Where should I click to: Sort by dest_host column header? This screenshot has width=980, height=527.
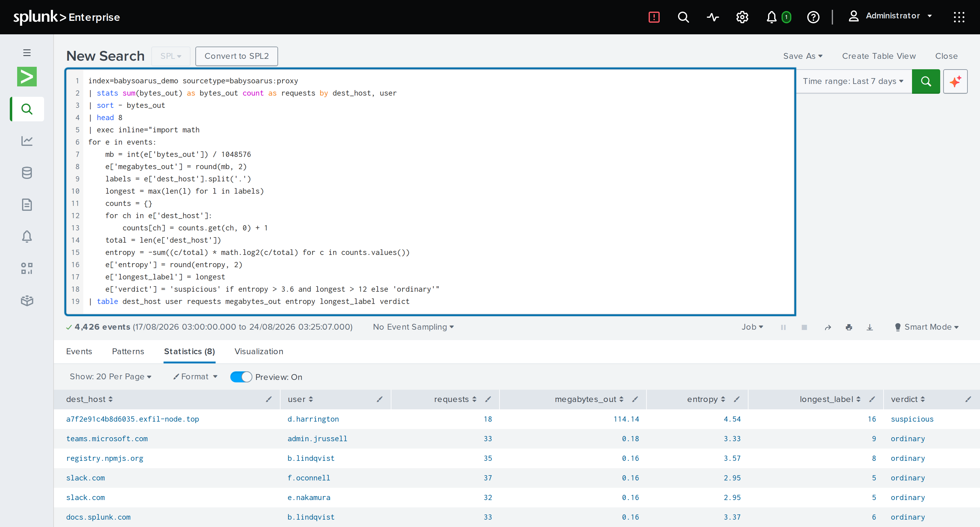pos(89,399)
